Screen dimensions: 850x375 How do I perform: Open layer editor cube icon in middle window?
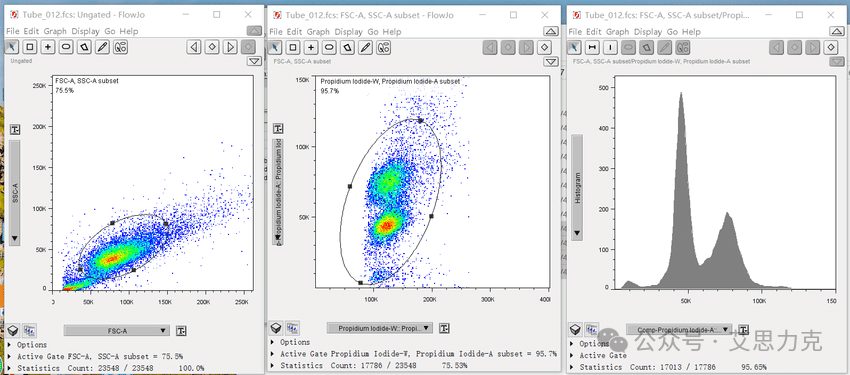click(276, 327)
